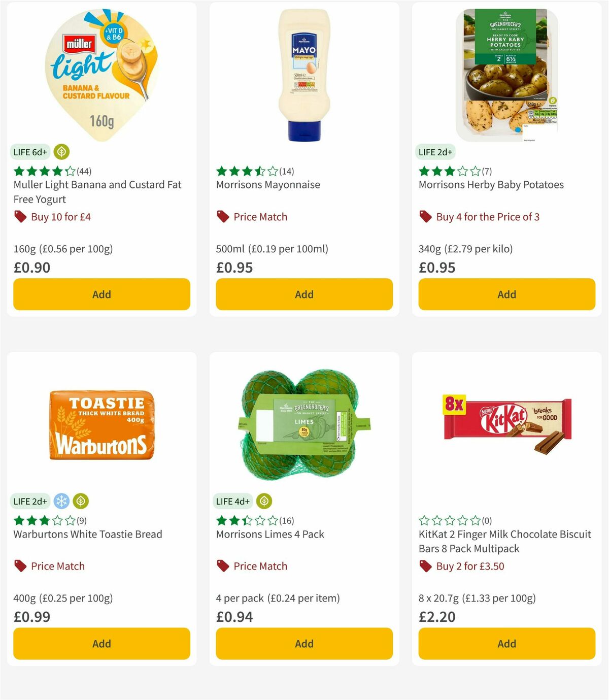
Task: Click the LIFE 6d+ badge on the yogurt card
Action: 30,152
